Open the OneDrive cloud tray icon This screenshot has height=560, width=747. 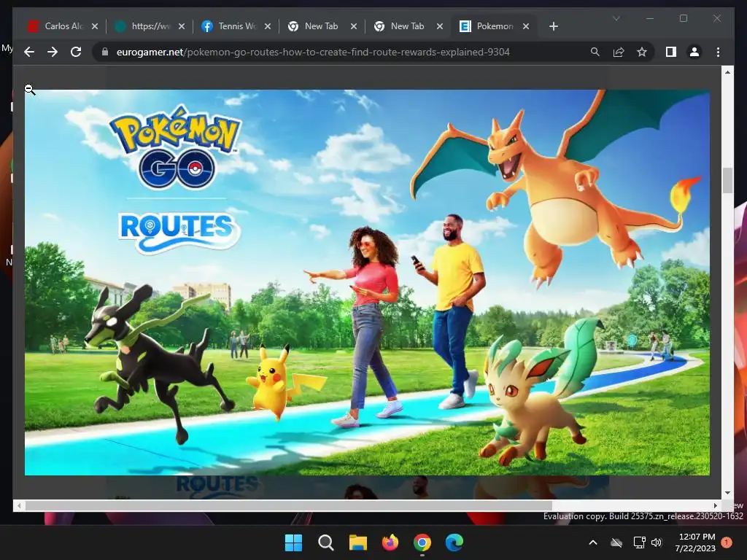point(616,542)
